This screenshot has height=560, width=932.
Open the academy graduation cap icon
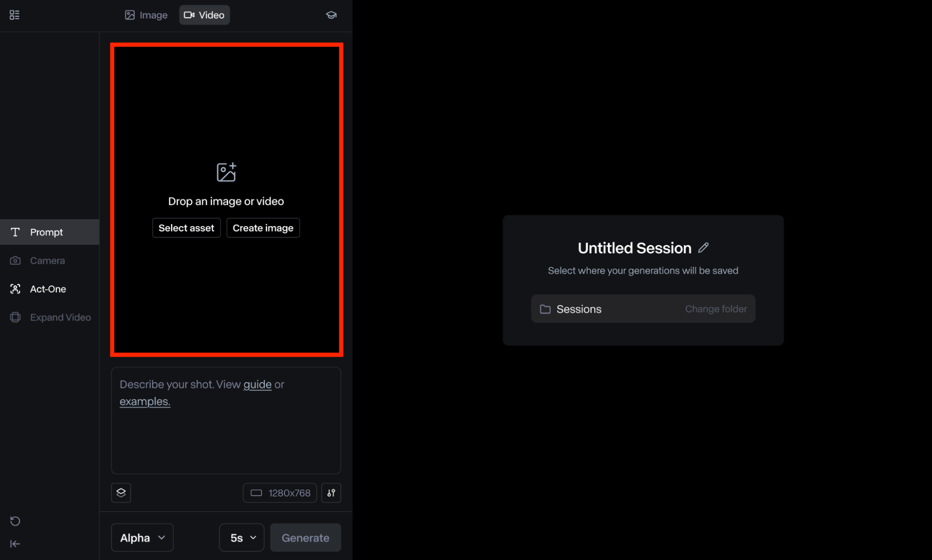tap(331, 15)
